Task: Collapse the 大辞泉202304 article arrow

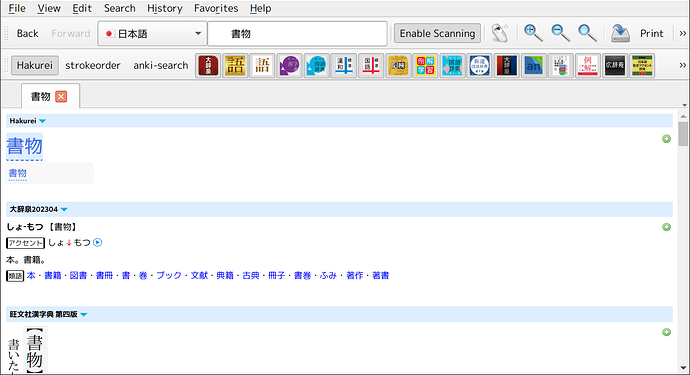Action: tap(64, 210)
